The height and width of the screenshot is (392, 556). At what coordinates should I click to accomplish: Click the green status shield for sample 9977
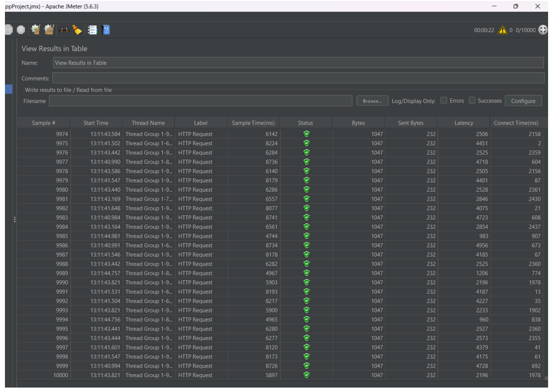pyautogui.click(x=306, y=162)
